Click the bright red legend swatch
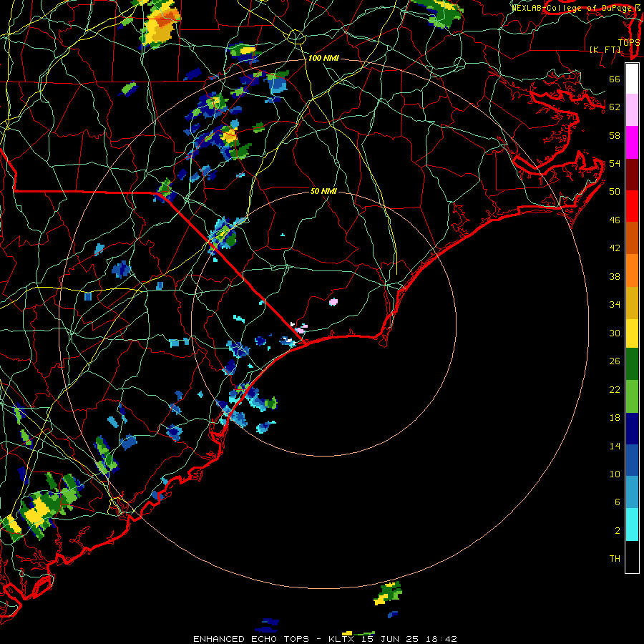The image size is (644, 644). (632, 206)
